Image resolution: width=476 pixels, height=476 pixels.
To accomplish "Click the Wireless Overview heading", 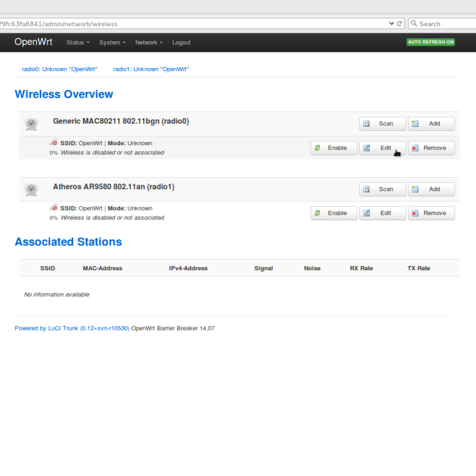I will click(x=63, y=94).
